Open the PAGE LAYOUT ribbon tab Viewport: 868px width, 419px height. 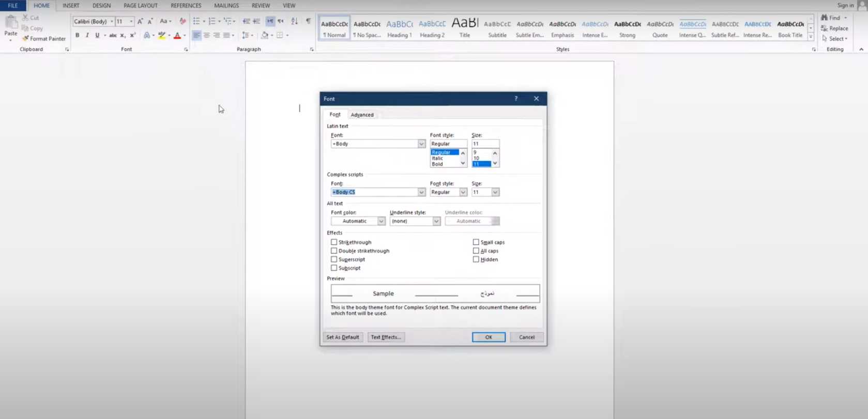pyautogui.click(x=141, y=6)
